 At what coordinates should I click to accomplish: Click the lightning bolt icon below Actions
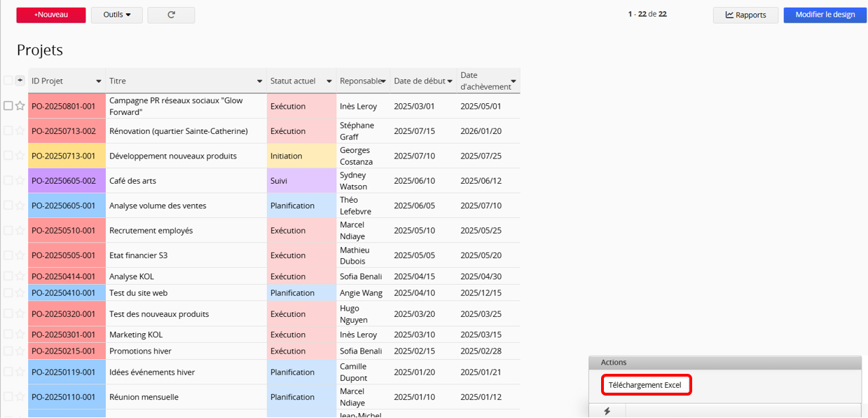pos(607,411)
